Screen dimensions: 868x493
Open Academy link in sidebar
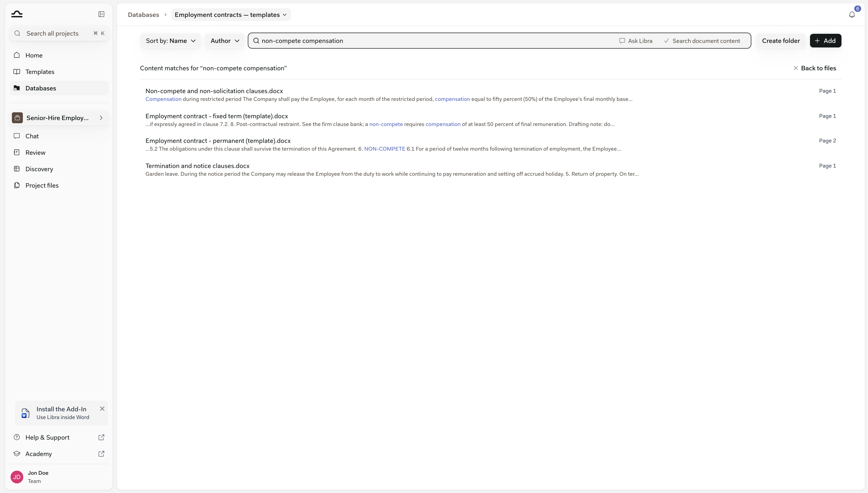click(59, 454)
